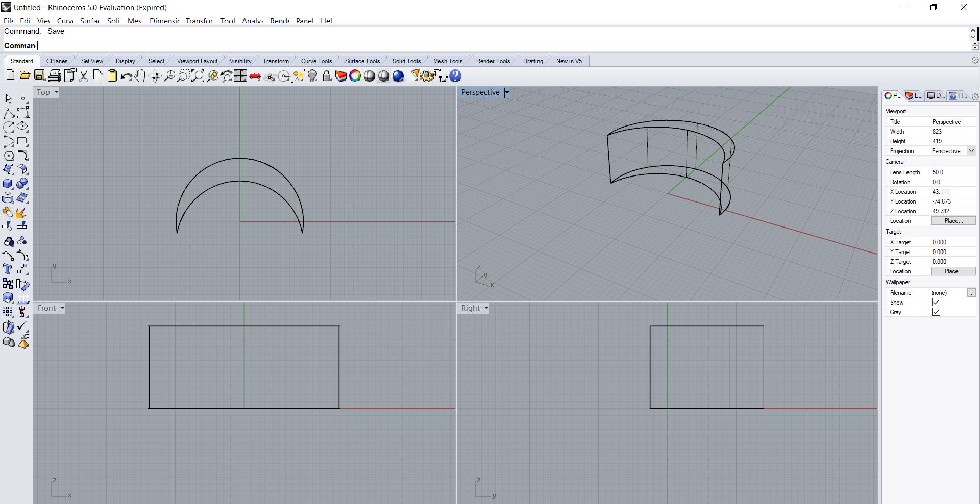
Task: Click the Top viewport title label
Action: (x=43, y=92)
